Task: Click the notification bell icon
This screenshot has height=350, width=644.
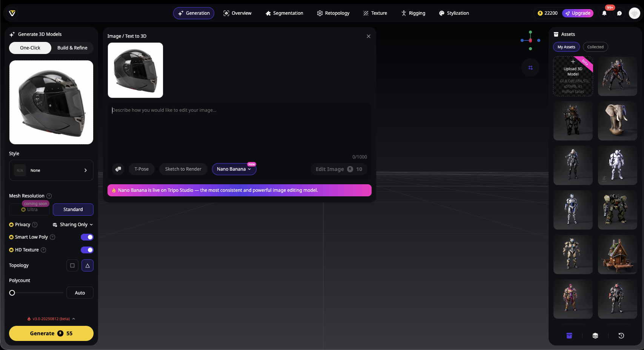Action: tap(604, 13)
